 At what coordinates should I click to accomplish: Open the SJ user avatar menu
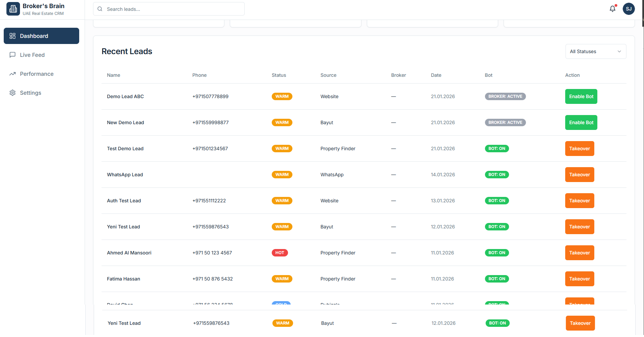[x=628, y=9]
